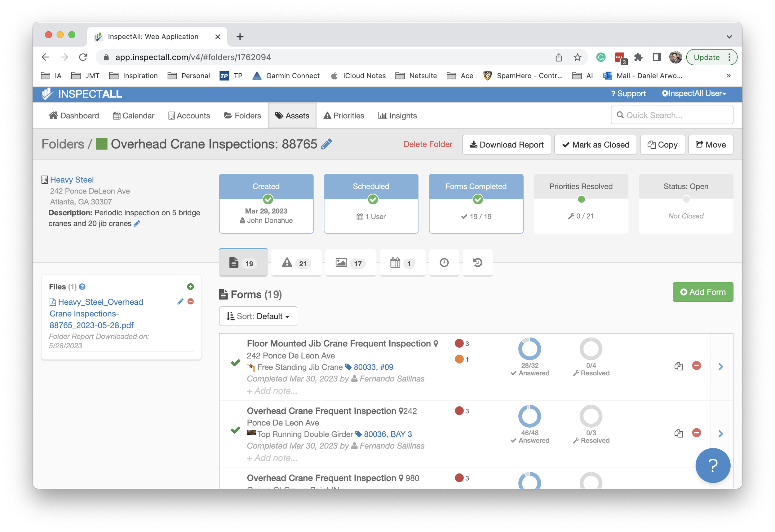Toggle the Forms Completed status card

[476, 203]
